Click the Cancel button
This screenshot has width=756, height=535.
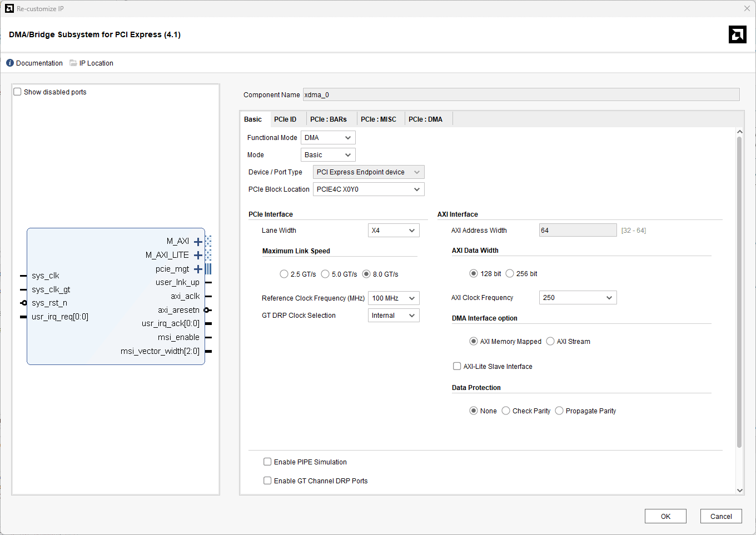721,516
